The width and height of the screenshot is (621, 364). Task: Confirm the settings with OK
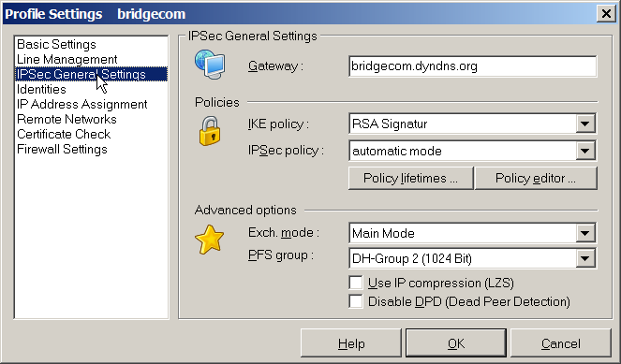point(456,343)
